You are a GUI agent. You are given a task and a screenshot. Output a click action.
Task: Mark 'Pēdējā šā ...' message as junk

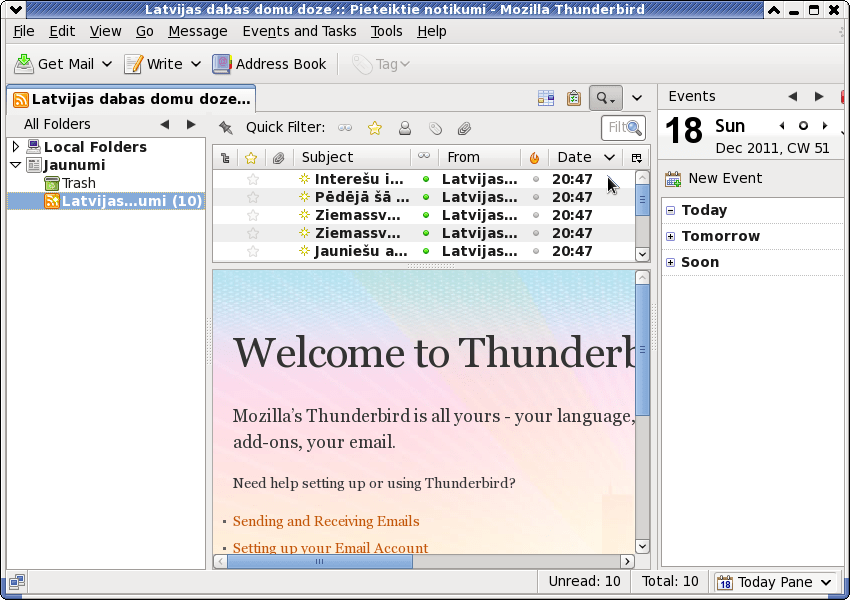pos(536,197)
